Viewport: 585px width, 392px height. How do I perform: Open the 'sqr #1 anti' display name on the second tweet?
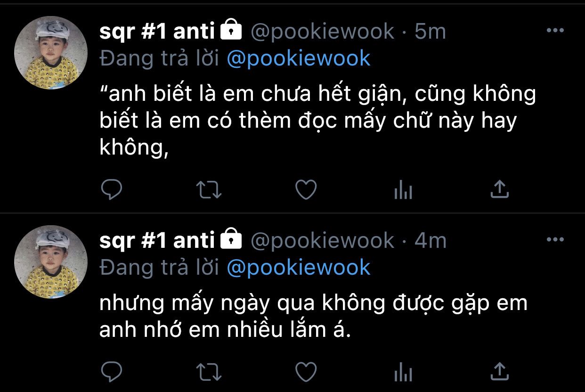(x=157, y=241)
